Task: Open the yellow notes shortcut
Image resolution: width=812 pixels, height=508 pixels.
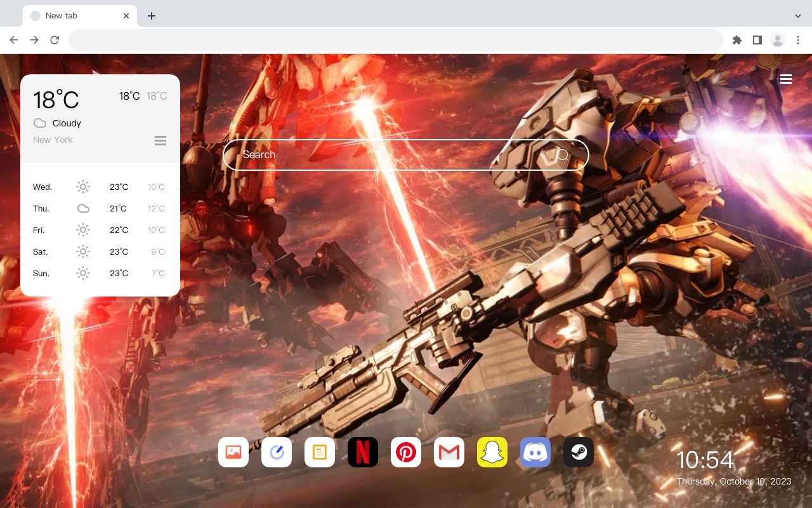Action: tap(320, 452)
